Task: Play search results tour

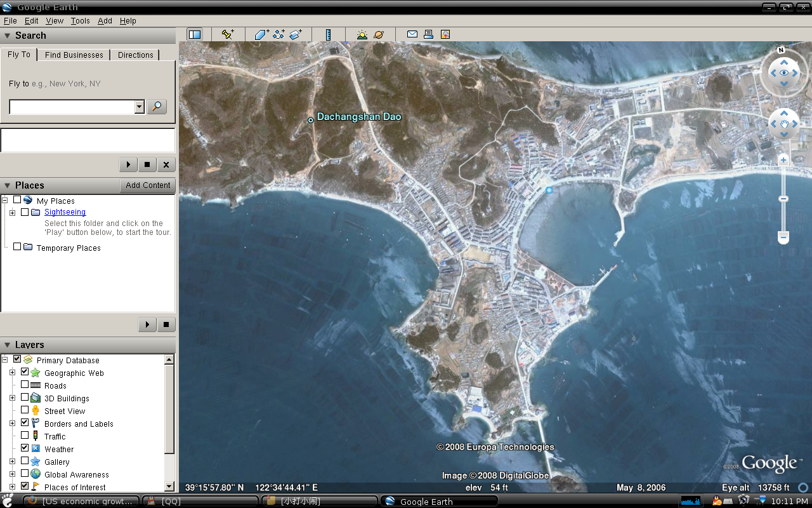Action: pyautogui.click(x=128, y=164)
